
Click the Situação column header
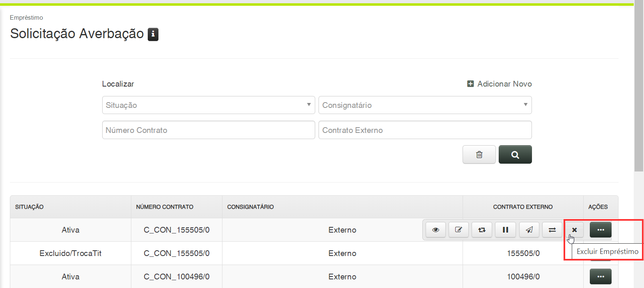point(30,207)
